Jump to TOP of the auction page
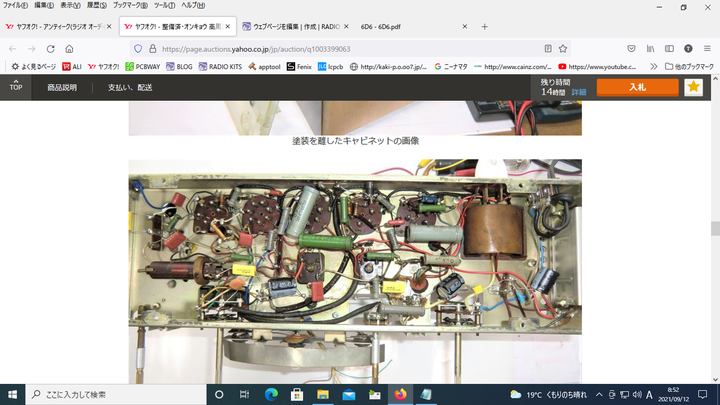The image size is (720, 405). 16,87
